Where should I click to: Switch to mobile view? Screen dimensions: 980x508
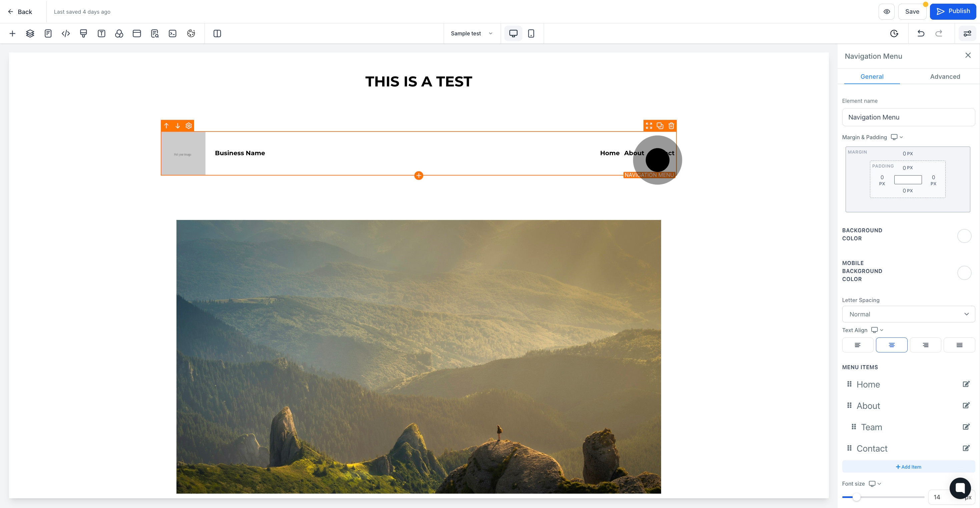[531, 33]
